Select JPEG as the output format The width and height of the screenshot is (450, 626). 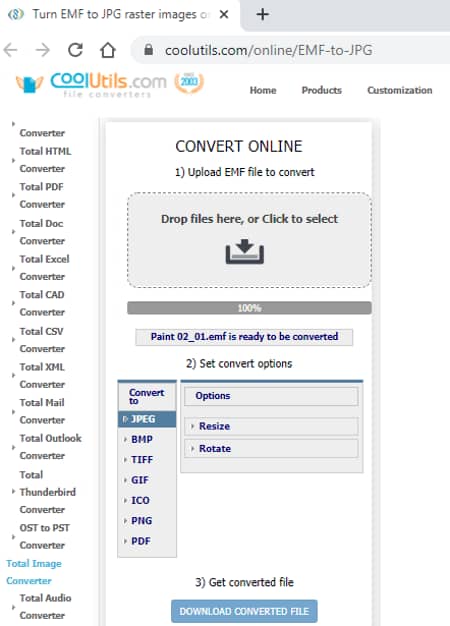[147, 419]
